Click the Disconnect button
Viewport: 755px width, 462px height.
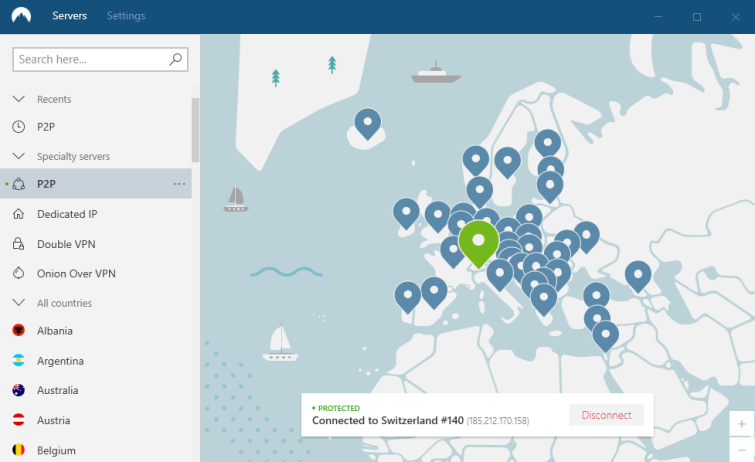[606, 415]
